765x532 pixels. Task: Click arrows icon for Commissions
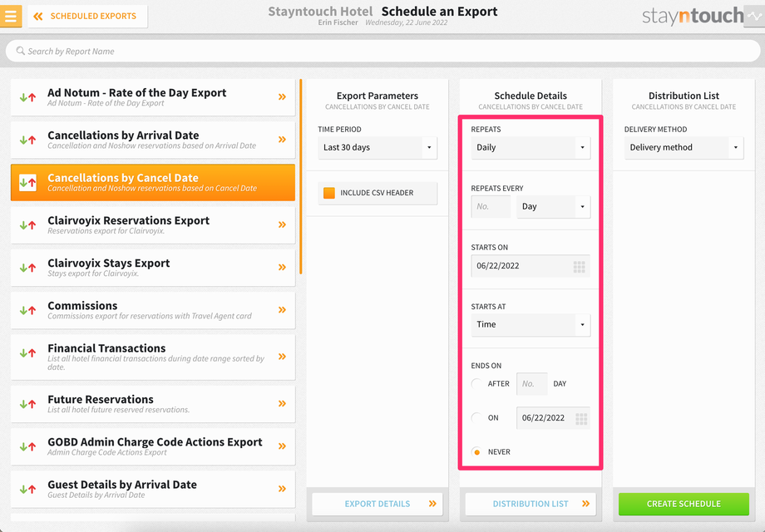pyautogui.click(x=27, y=310)
